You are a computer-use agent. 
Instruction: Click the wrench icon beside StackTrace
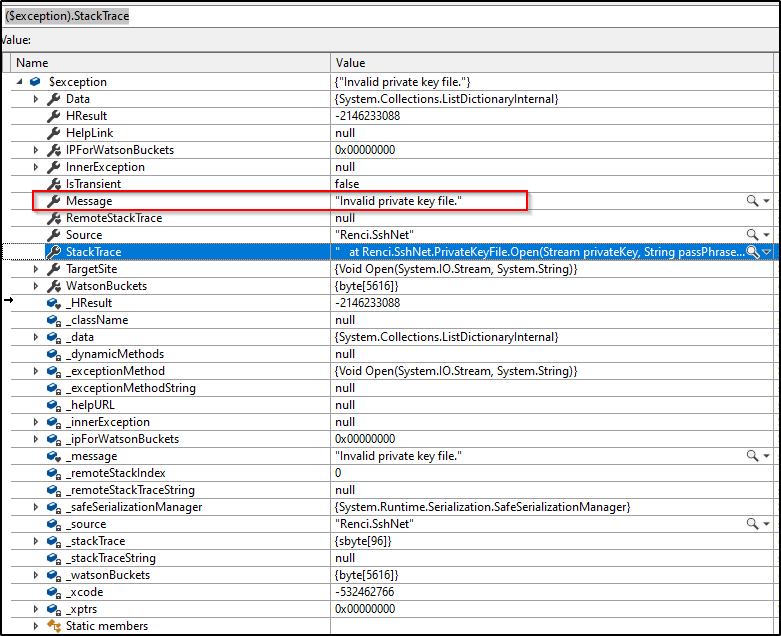54,252
